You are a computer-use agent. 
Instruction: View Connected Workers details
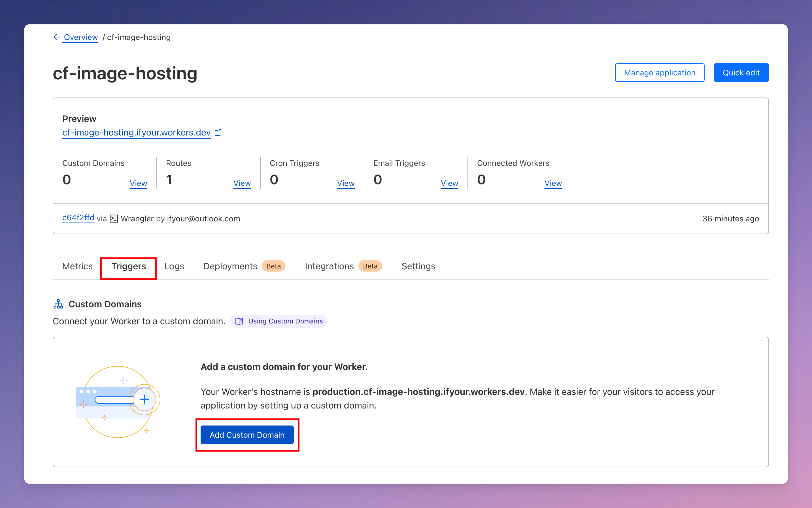tap(553, 183)
